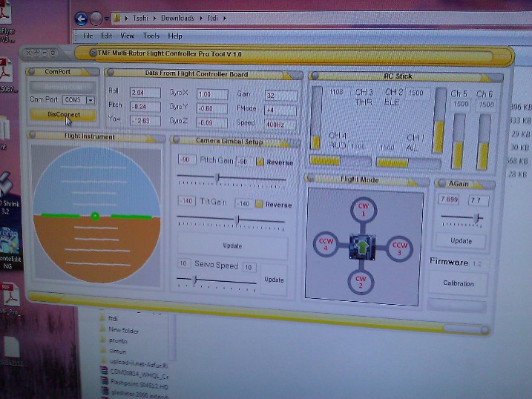The width and height of the screenshot is (532, 399).
Task: Click the CDM20814_WHQL archive file in Explorer
Action: [135, 374]
